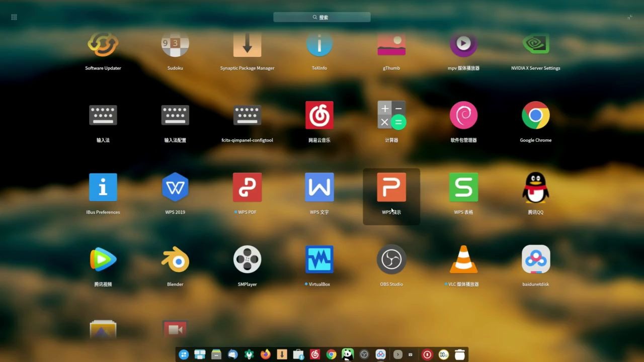
Task: Click the 搜索 search field
Action: click(x=322, y=17)
